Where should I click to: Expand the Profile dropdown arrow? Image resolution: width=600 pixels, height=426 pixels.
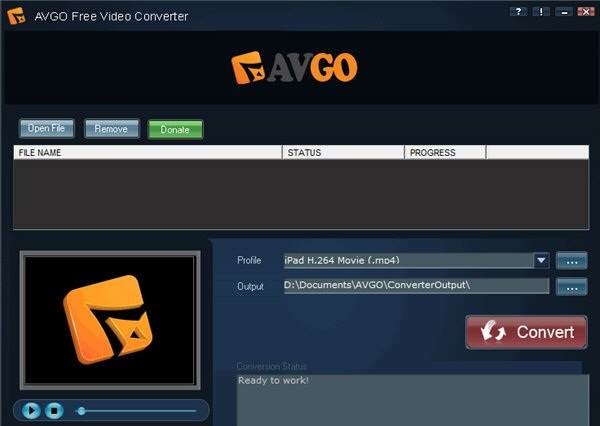tap(541, 260)
